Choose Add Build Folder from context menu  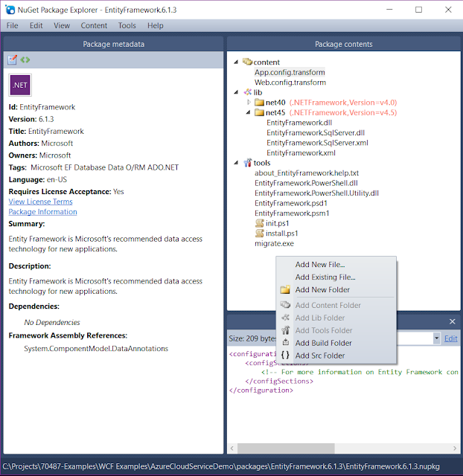[336, 343]
